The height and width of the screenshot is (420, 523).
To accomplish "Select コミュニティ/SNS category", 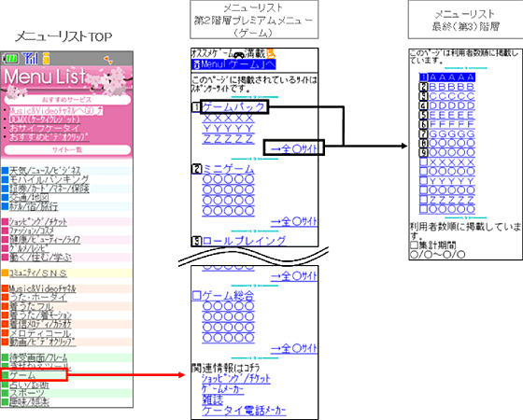I will click(x=37, y=273).
